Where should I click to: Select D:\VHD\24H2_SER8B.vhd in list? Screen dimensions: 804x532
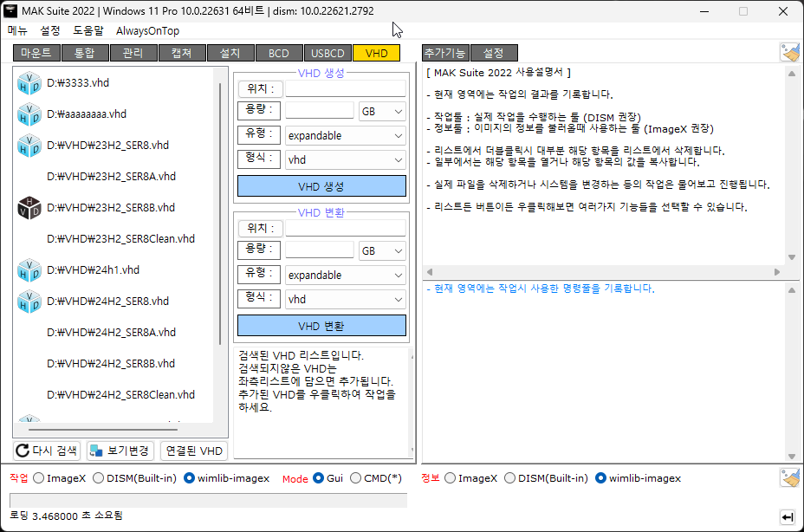click(111, 364)
